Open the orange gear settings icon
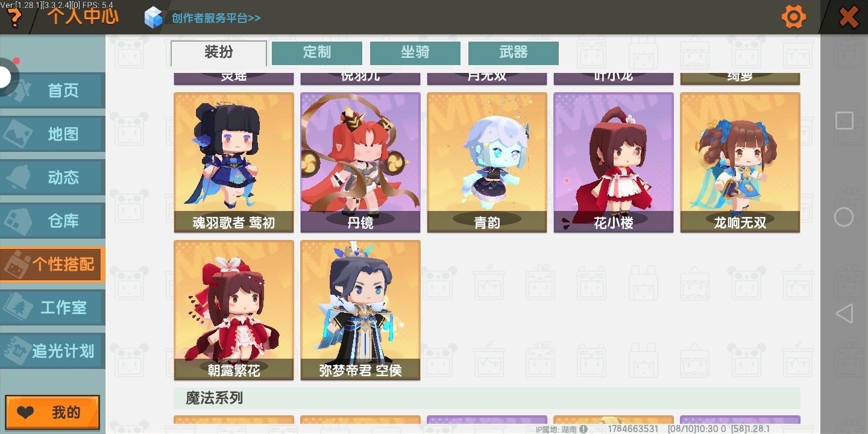The image size is (868, 434). pyautogui.click(x=793, y=16)
